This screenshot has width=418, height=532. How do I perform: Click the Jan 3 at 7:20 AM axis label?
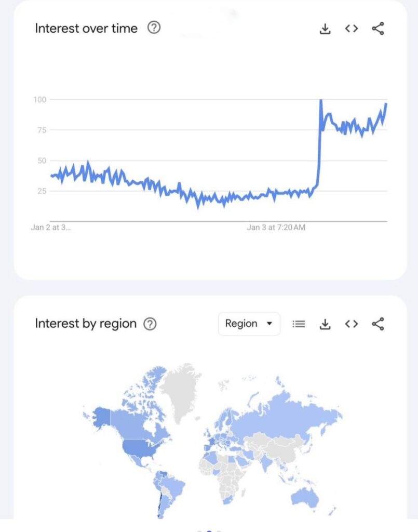click(276, 228)
